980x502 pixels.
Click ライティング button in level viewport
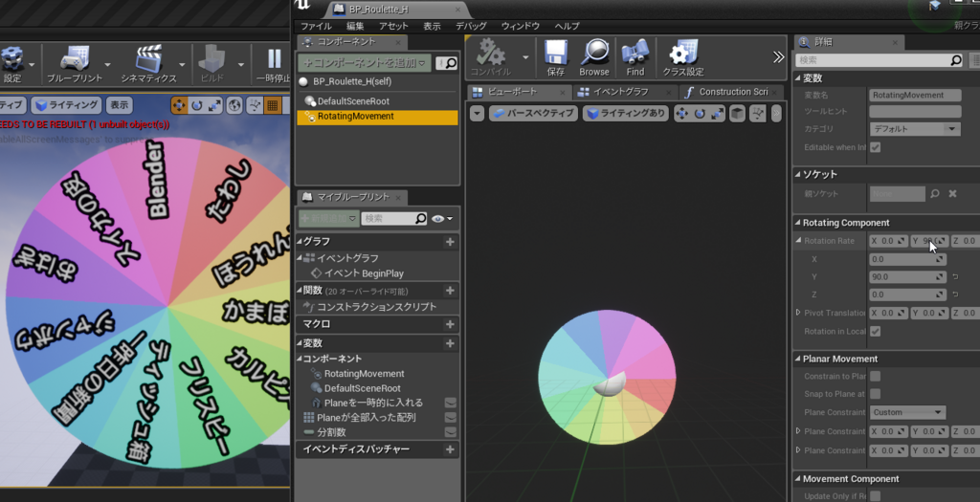click(x=66, y=105)
